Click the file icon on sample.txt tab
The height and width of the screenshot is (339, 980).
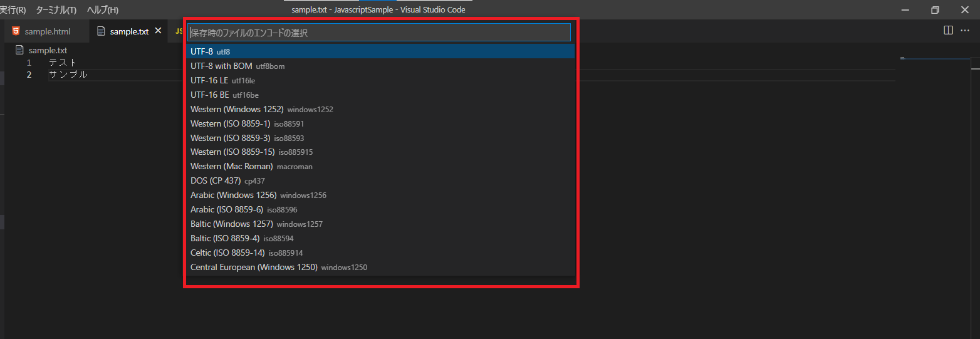coord(101,31)
